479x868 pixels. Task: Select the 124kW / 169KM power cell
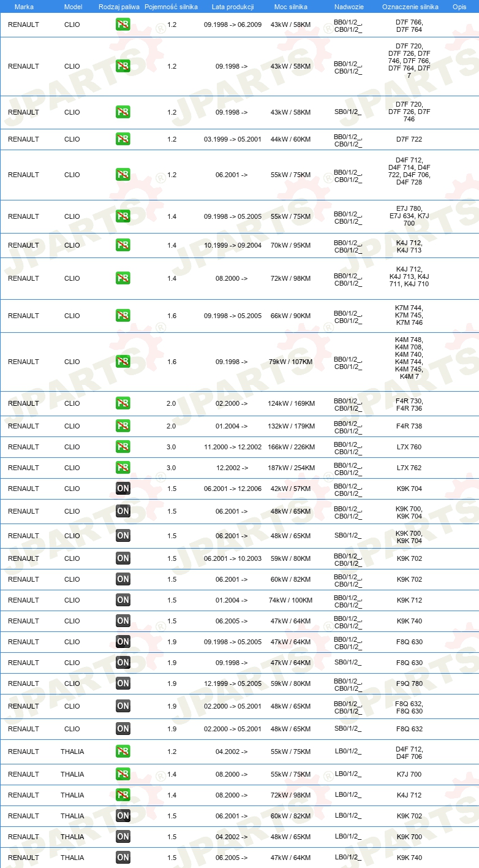[x=291, y=403]
